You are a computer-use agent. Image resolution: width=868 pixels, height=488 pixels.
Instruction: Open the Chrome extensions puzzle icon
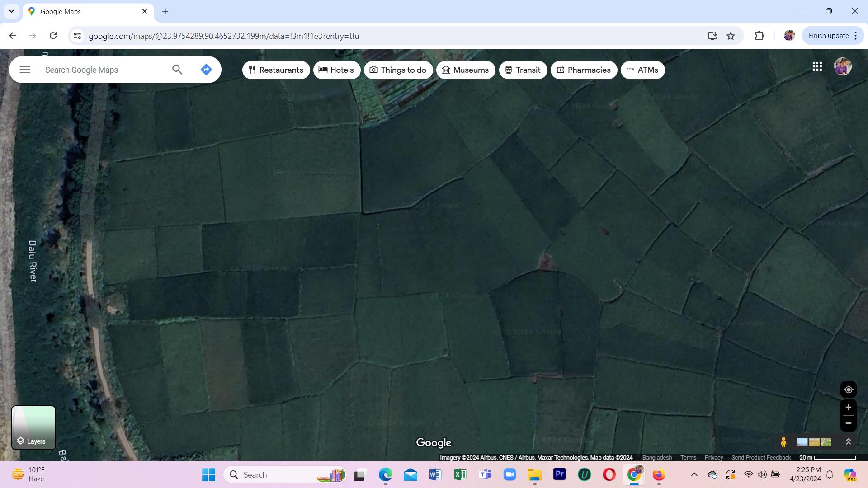(x=759, y=36)
